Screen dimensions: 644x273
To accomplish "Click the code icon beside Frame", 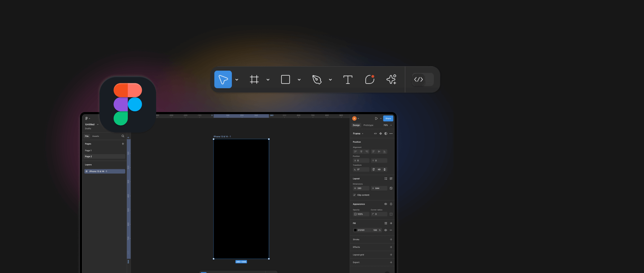I will 375,134.
